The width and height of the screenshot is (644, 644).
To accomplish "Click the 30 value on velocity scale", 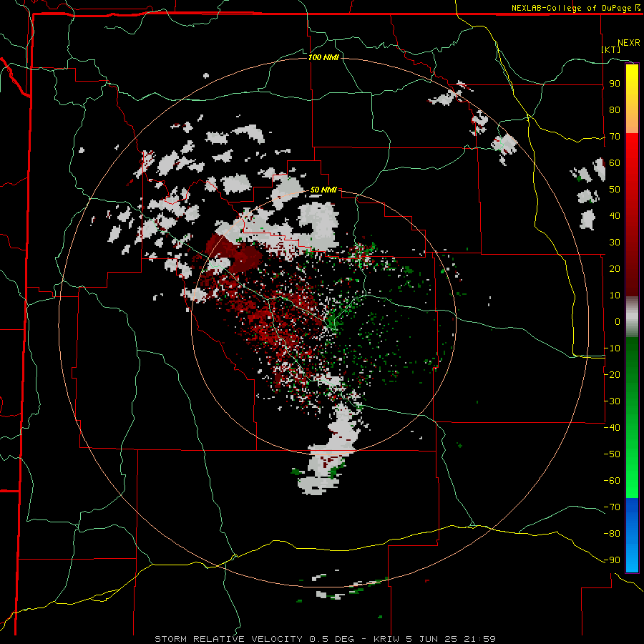I will 615,243.
